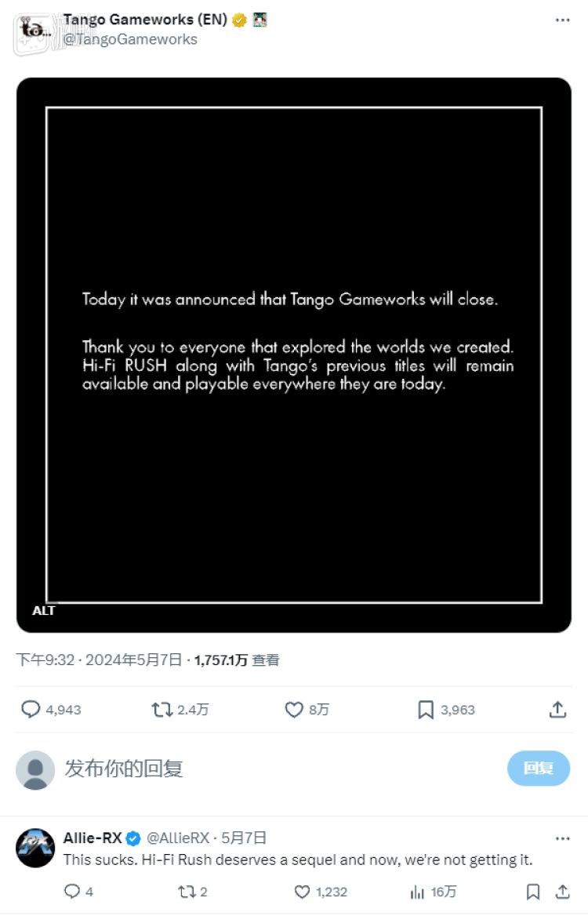
Task: Open Tango Gameworks profile avatar
Action: click(x=35, y=29)
